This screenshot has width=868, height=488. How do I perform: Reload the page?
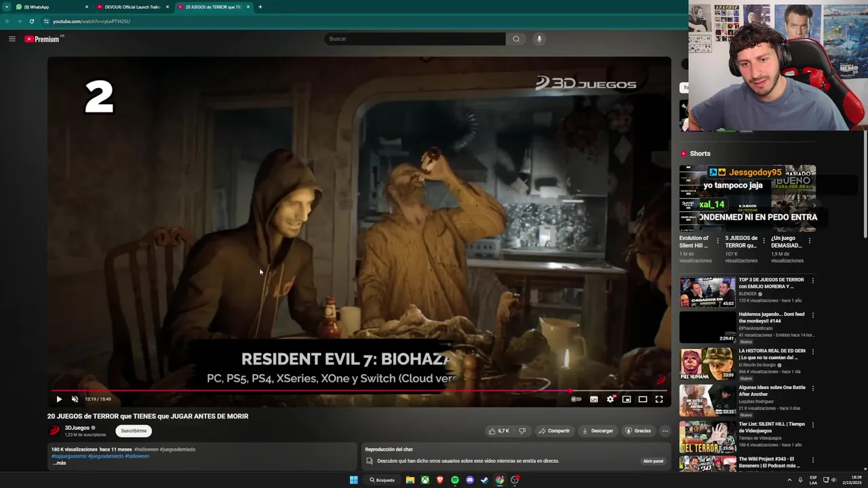[31, 21]
